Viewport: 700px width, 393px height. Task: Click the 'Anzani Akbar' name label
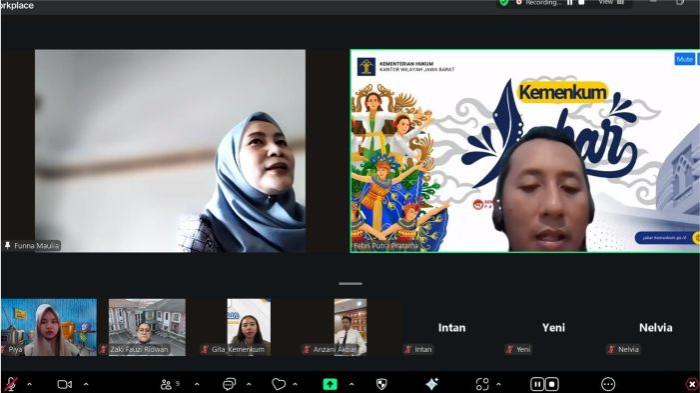tap(335, 349)
